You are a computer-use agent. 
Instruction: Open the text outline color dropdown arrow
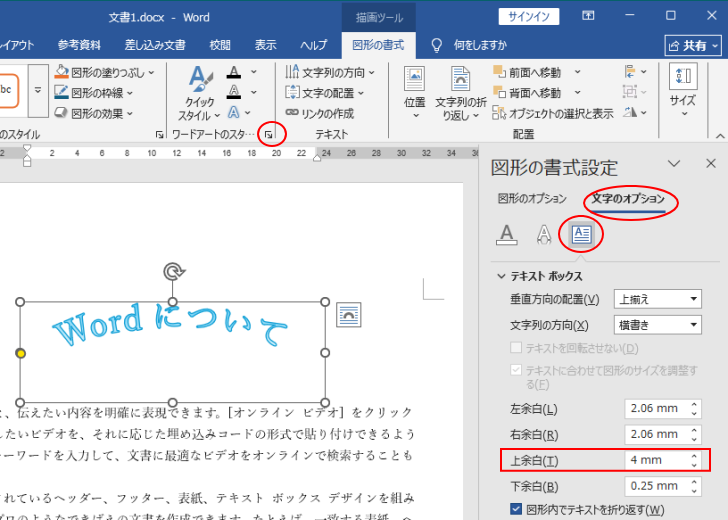(x=254, y=92)
